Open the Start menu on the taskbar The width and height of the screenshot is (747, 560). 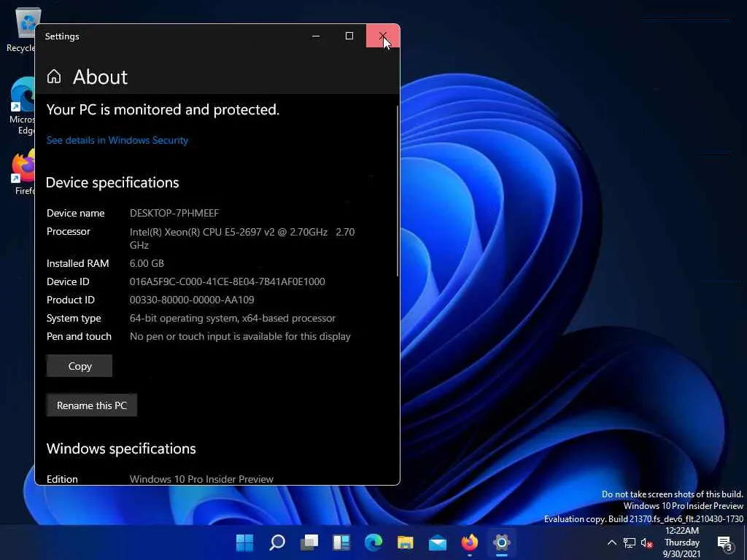pos(245,542)
